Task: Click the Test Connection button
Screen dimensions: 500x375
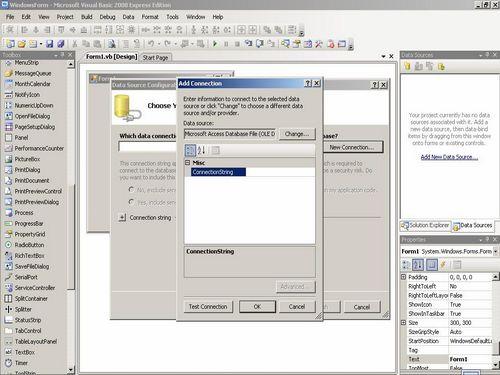Action: (x=208, y=306)
